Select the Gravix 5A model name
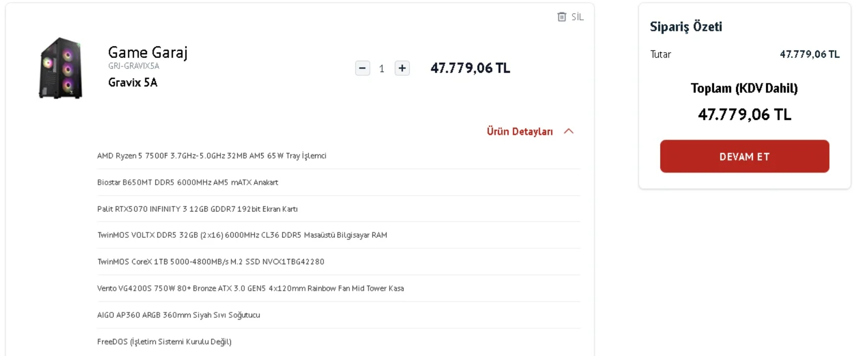 tap(133, 82)
